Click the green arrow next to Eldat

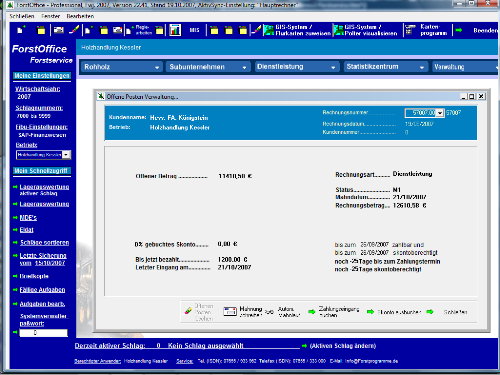coord(15,230)
